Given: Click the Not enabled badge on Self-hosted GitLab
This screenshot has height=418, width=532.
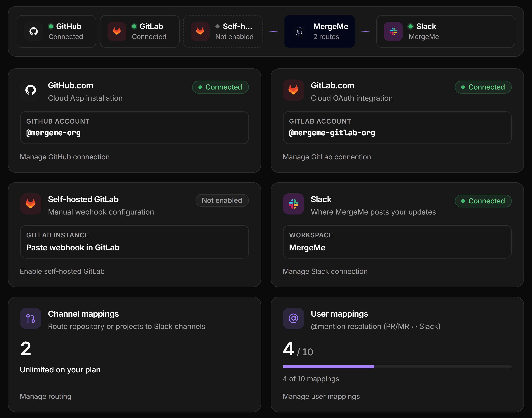Looking at the screenshot, I should tap(222, 200).
